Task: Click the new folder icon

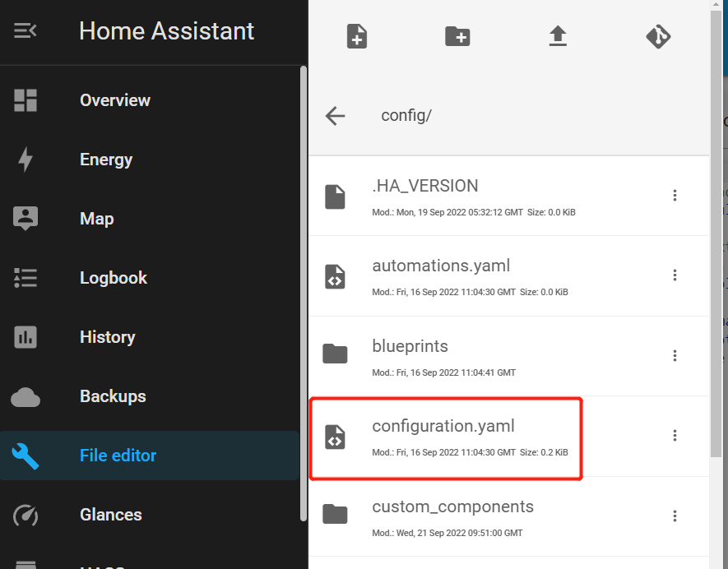Action: (457, 36)
